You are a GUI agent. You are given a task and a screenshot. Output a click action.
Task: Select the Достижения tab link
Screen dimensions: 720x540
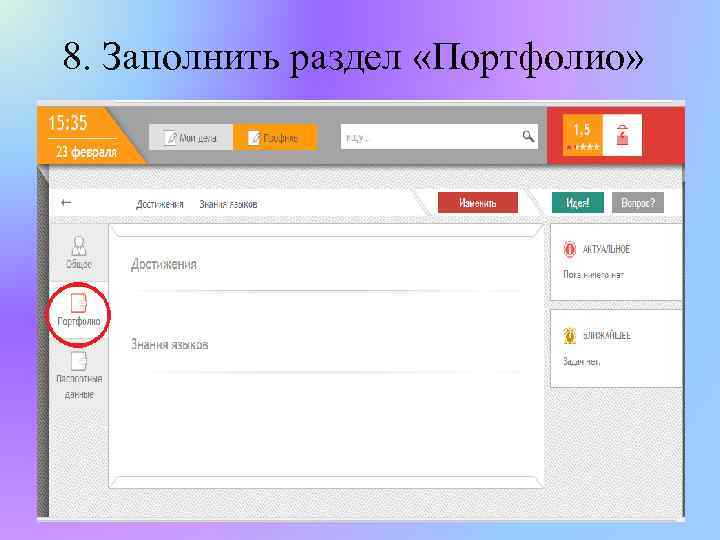click(159, 204)
